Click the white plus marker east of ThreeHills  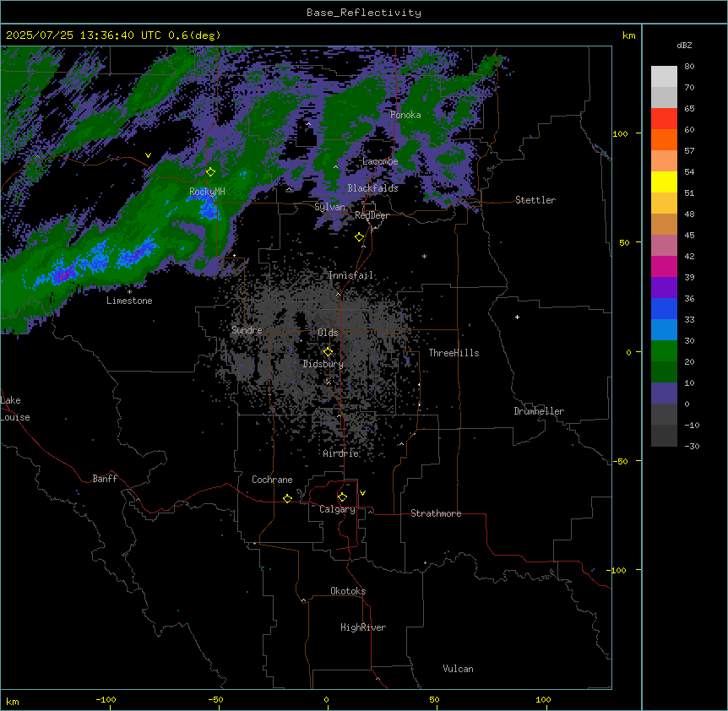517,317
